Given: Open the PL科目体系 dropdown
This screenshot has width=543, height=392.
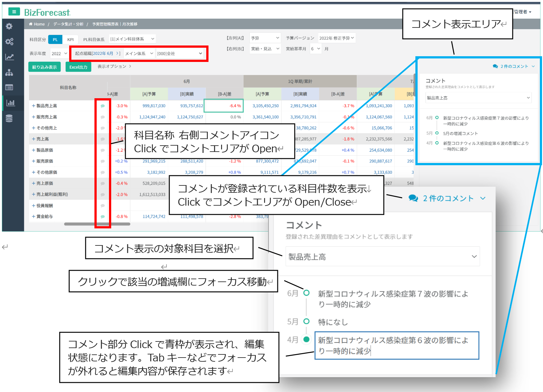Looking at the screenshot, I should pyautogui.click(x=132, y=39).
